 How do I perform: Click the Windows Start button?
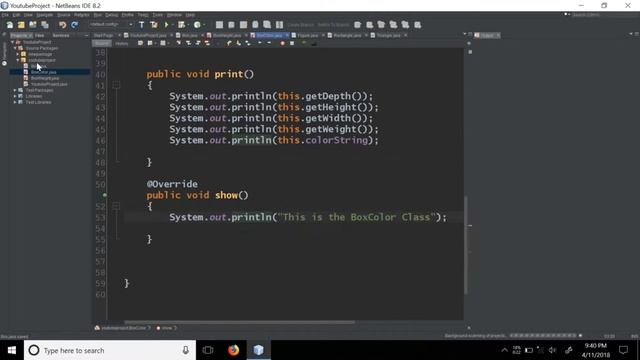[12, 350]
